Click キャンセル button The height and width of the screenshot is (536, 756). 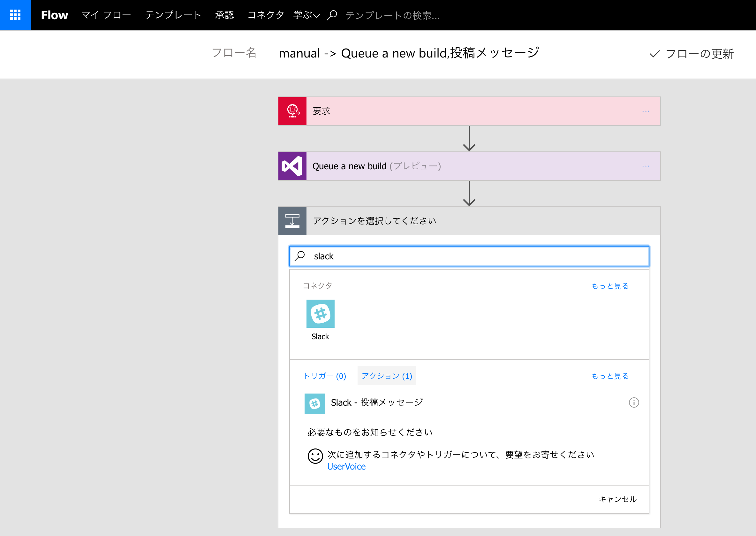click(x=617, y=499)
